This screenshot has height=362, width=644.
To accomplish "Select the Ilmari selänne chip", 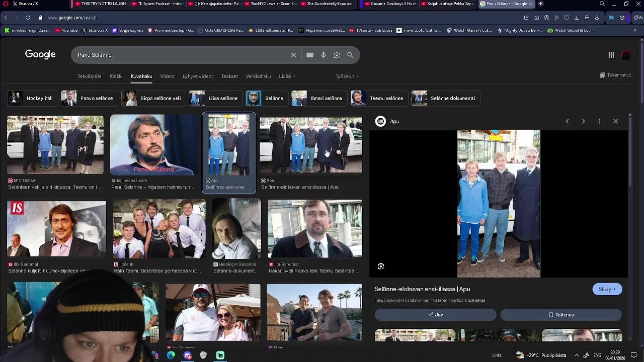I will click(319, 99).
